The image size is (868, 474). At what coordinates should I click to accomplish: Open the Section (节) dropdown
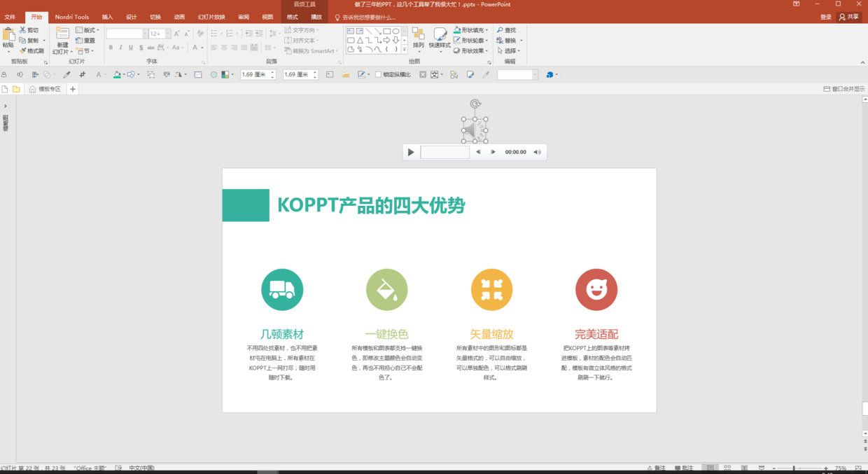85,51
